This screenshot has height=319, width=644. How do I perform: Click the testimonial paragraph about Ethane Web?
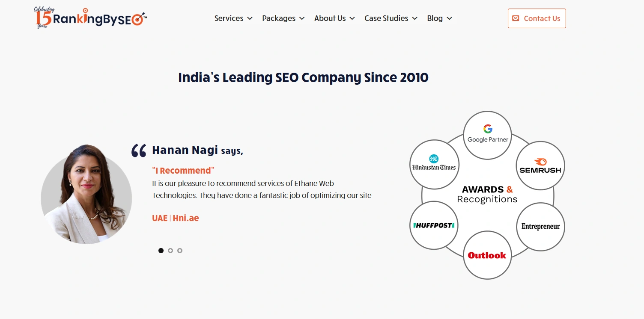click(x=262, y=189)
